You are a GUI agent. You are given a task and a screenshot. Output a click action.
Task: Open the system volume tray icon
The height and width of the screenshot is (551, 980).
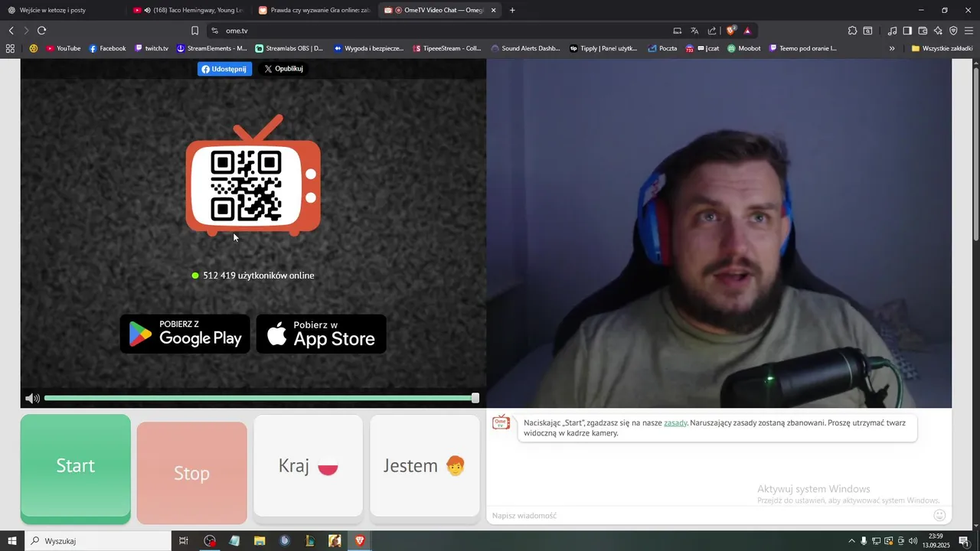[913, 541]
